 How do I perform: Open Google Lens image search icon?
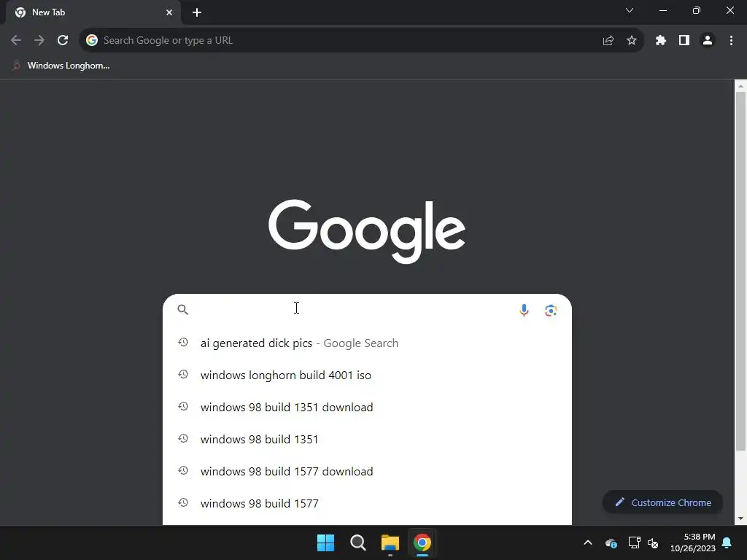tap(551, 311)
